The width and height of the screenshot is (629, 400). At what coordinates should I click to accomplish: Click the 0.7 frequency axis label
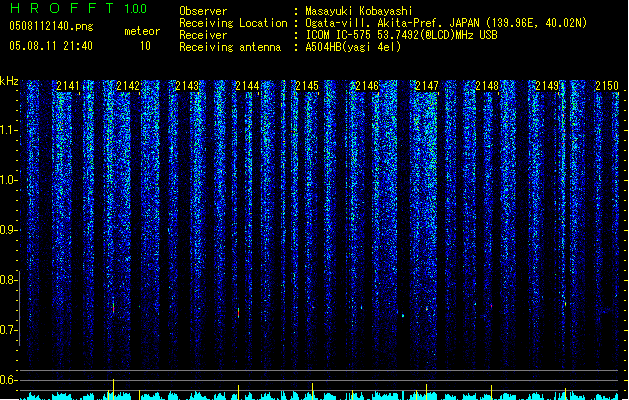[8, 330]
